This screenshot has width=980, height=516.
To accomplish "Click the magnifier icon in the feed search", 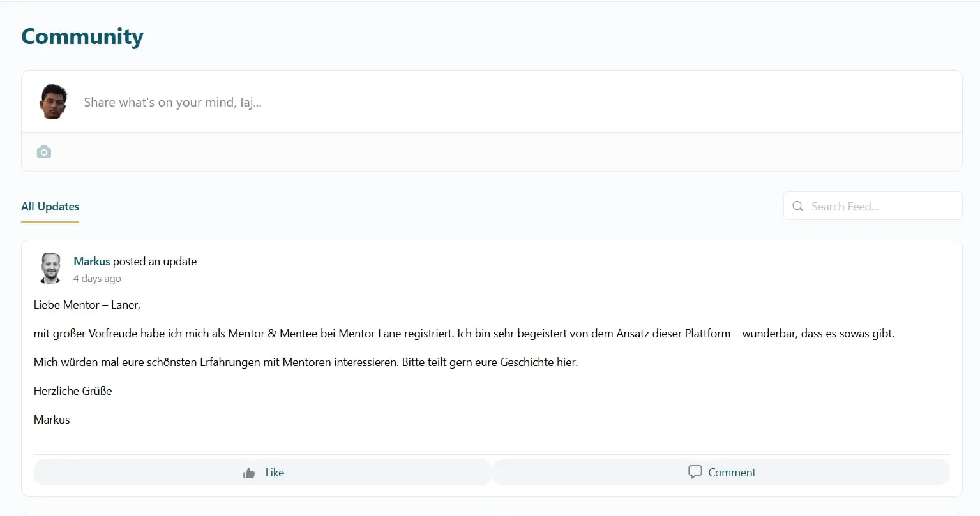I will (x=797, y=206).
